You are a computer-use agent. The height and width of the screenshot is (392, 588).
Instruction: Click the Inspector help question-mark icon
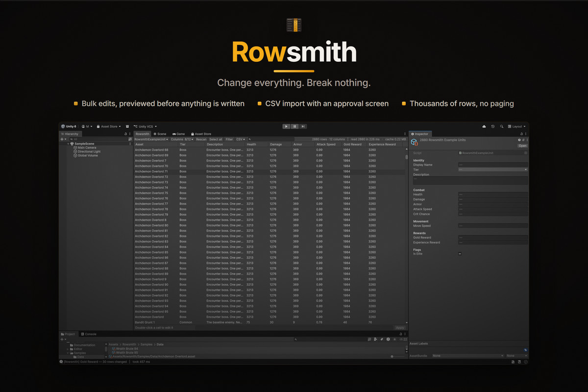coord(519,140)
